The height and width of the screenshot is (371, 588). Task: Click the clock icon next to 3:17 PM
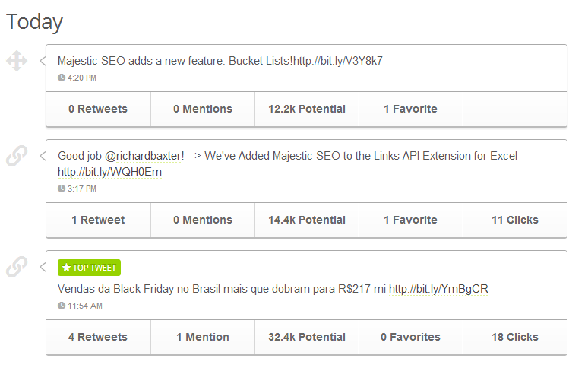point(62,189)
